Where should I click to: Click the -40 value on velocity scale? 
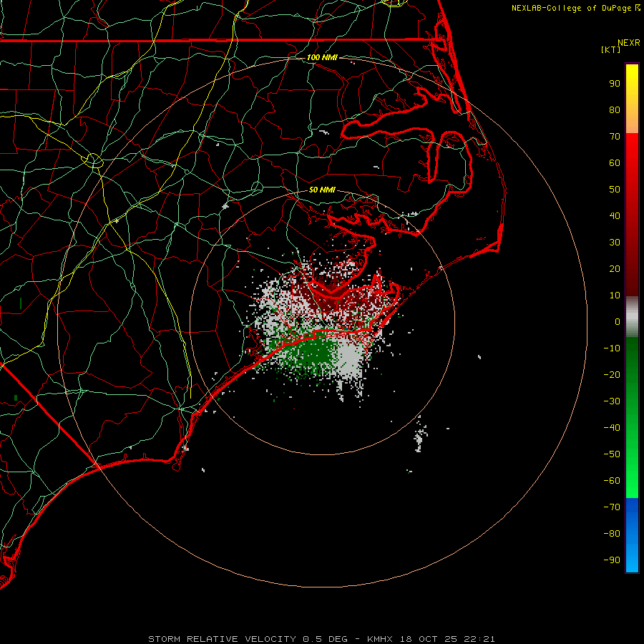(x=612, y=428)
